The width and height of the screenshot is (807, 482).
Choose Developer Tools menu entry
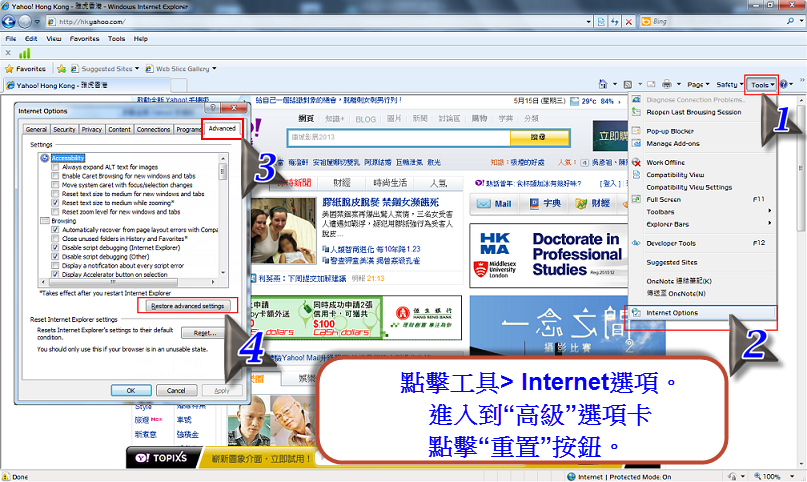pos(671,243)
